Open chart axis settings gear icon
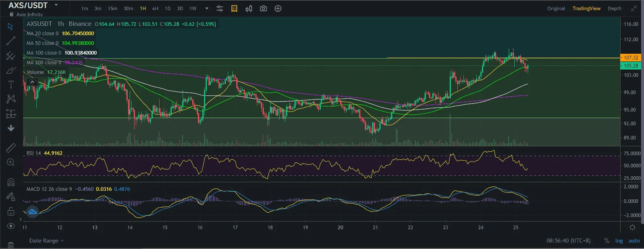644x249 pixels. (x=632, y=228)
